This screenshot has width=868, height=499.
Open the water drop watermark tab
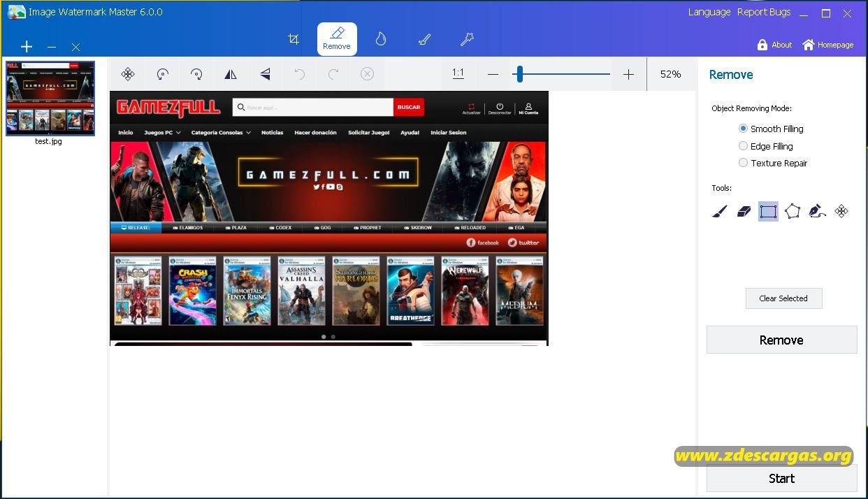point(381,39)
